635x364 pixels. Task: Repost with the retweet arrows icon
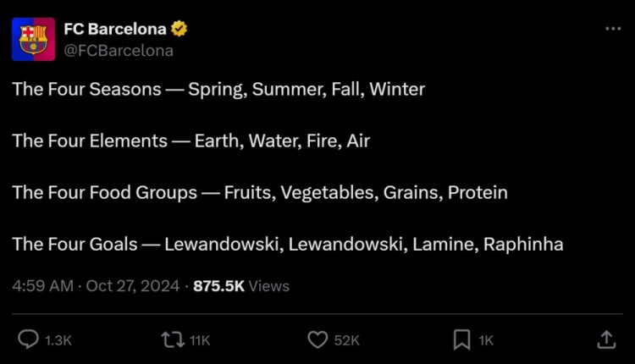coord(173,340)
